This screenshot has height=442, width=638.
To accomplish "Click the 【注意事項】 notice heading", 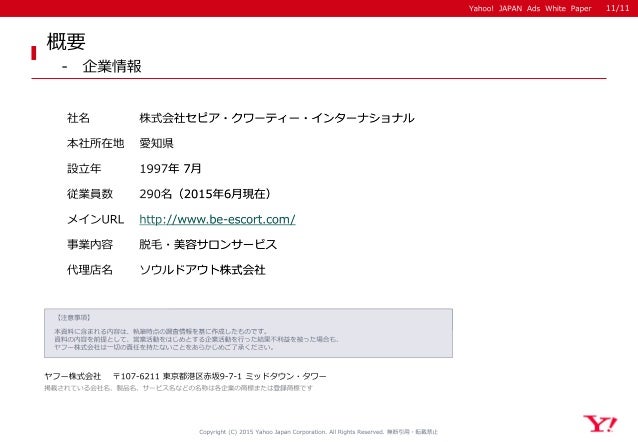I will point(73,317).
